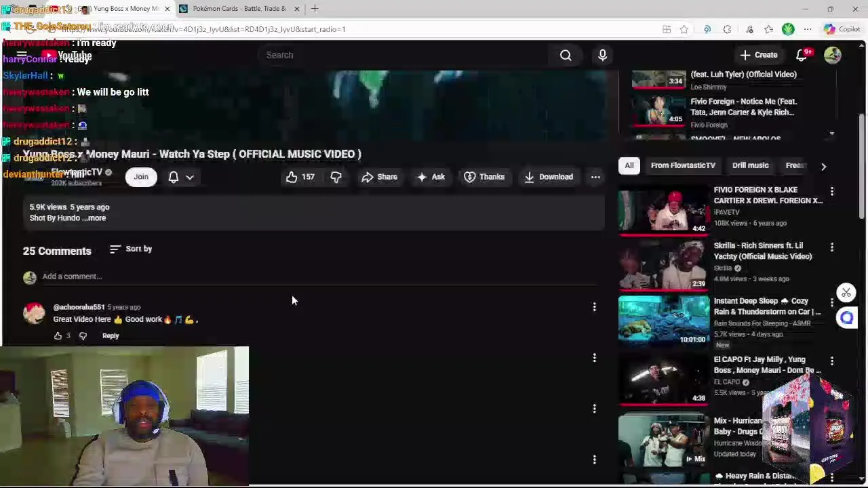Click the floating scissors capture icon
This screenshot has width=868, height=488.
point(846,293)
